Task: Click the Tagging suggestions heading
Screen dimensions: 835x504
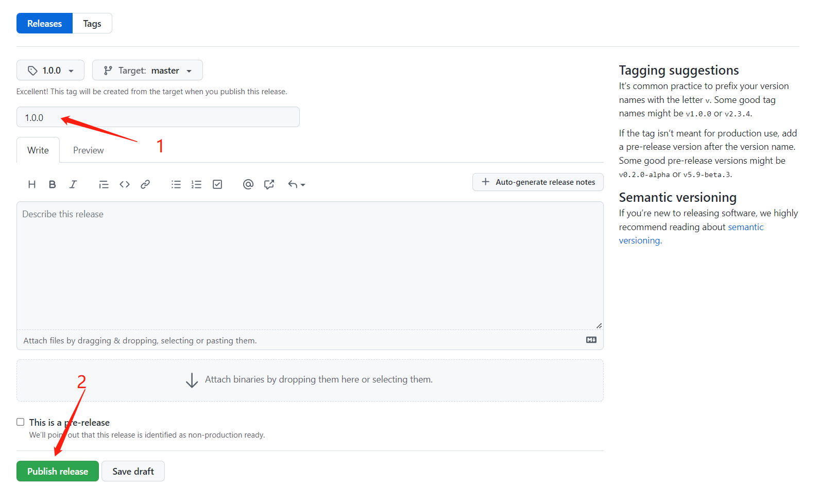Action: tap(679, 70)
